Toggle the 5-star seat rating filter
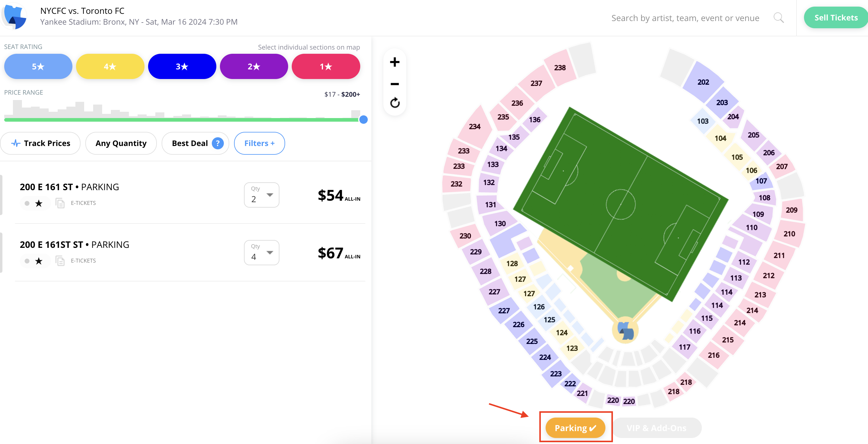868x444 pixels. (38, 66)
